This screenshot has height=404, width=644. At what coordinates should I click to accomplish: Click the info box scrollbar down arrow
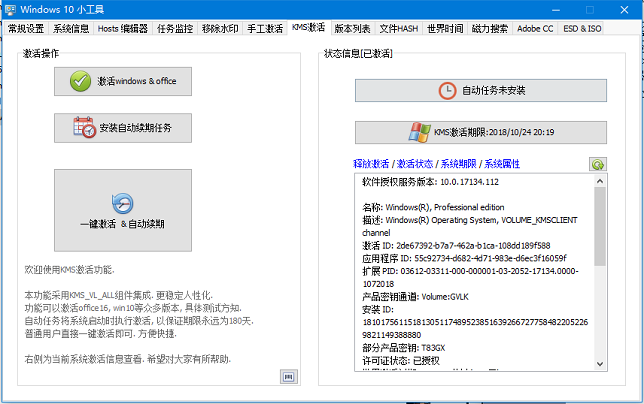[x=599, y=364]
